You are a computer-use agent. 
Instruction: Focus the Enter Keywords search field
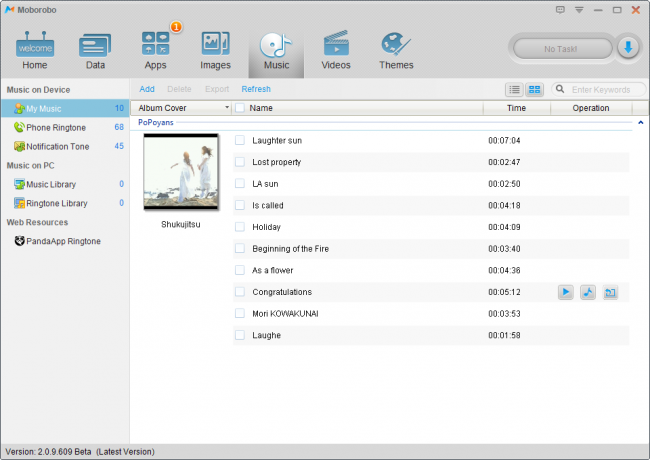(601, 90)
